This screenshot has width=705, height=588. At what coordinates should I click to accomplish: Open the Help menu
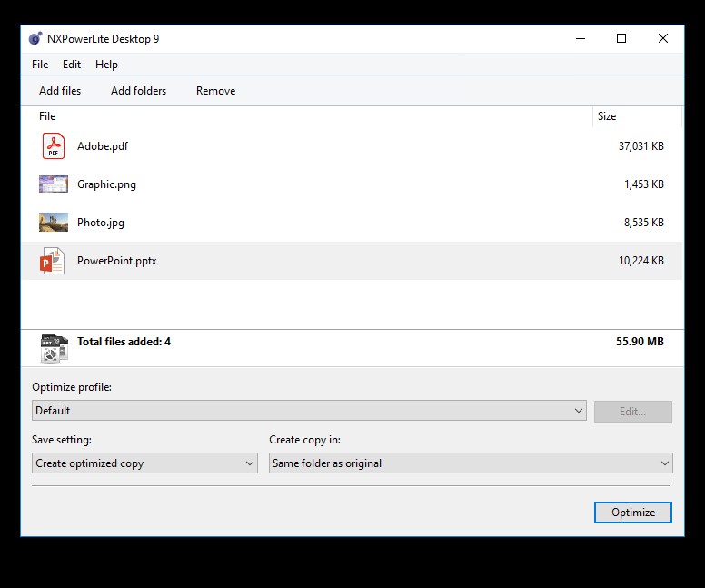(106, 65)
